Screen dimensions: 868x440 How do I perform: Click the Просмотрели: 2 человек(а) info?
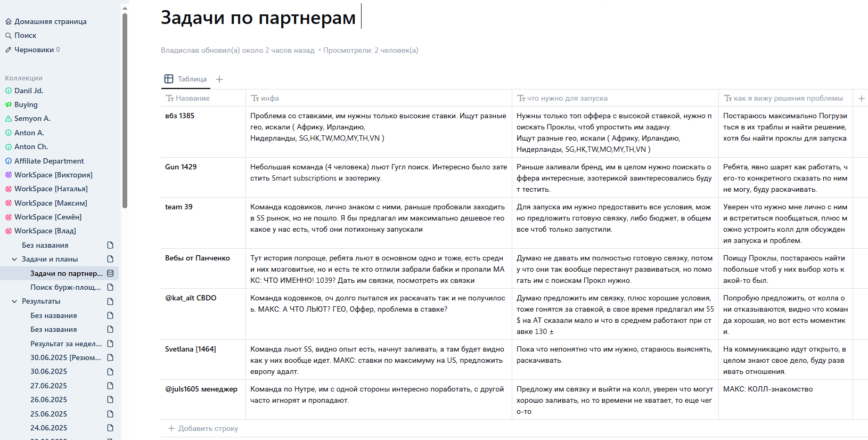(371, 50)
